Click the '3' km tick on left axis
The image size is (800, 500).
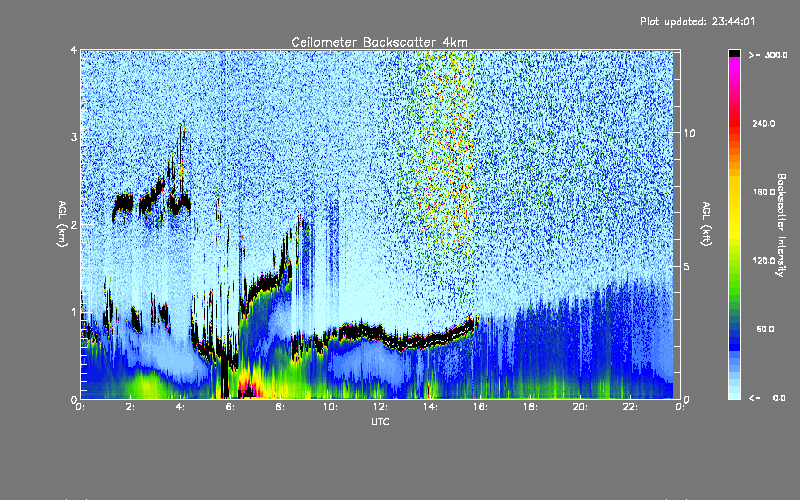[74, 137]
